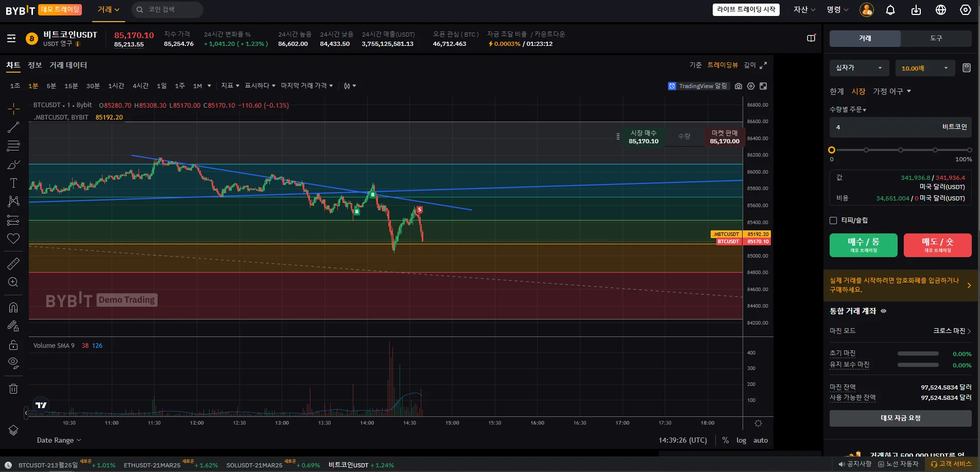980x472 pixels.
Task: Switch to the 정보 tab
Action: click(35, 65)
